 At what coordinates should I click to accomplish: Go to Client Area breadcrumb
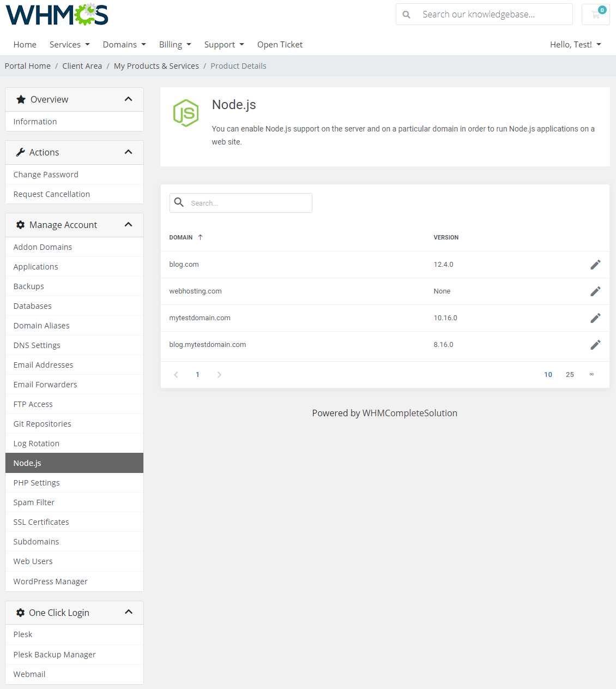pyautogui.click(x=82, y=66)
